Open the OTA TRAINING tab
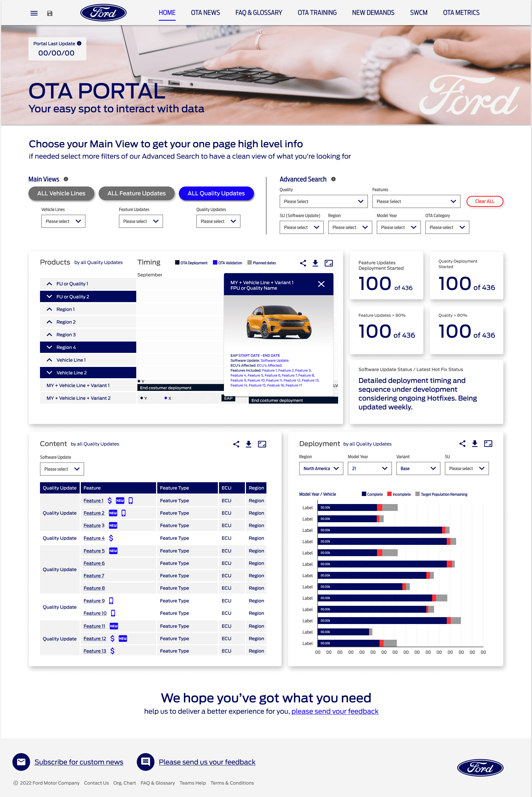 pos(317,13)
